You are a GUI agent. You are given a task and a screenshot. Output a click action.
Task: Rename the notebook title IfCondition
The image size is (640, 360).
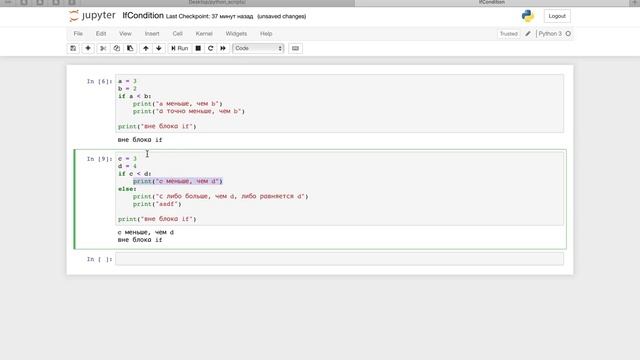click(143, 16)
